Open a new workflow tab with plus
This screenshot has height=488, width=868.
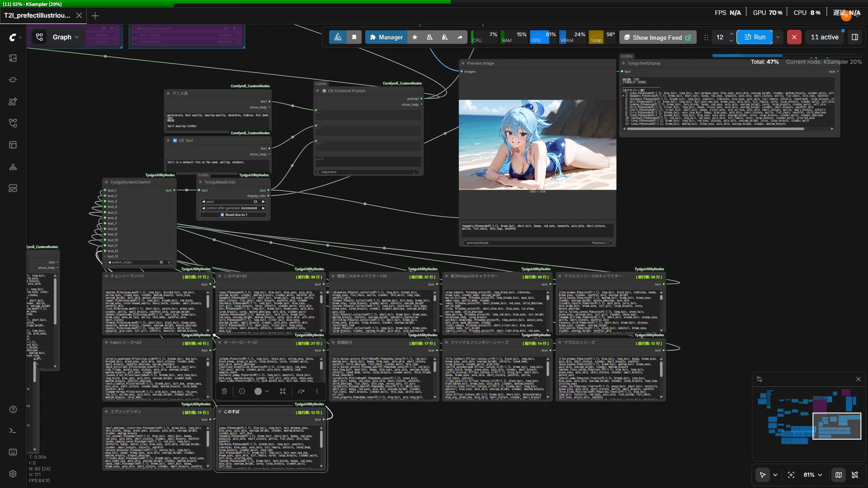pos(95,16)
